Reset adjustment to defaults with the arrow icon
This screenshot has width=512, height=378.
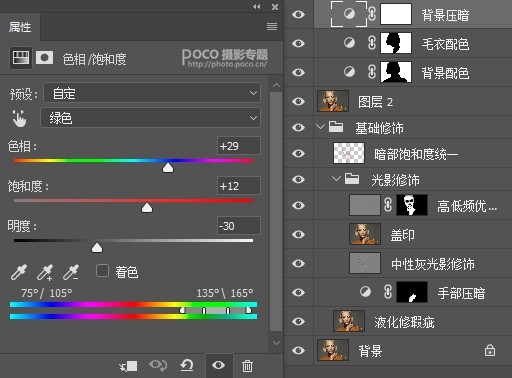187,365
